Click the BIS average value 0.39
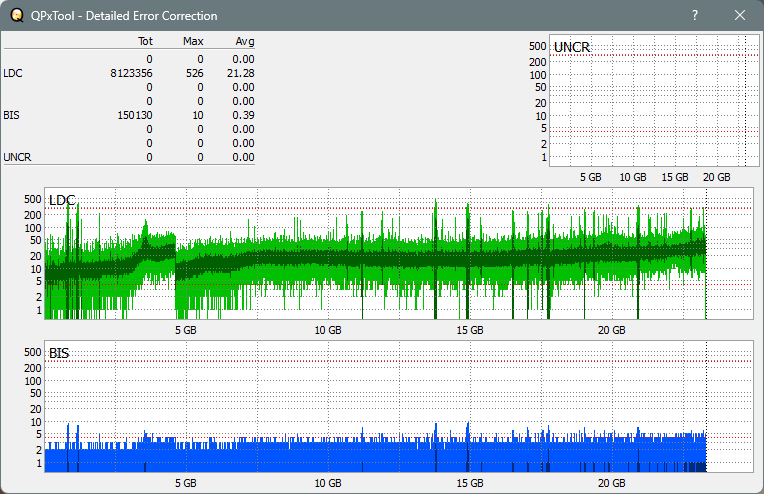 pyautogui.click(x=244, y=115)
